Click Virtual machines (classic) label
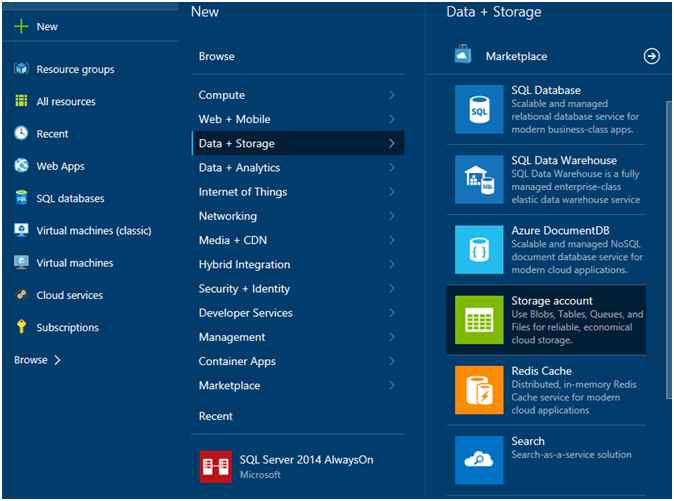The image size is (674, 501). point(94,231)
